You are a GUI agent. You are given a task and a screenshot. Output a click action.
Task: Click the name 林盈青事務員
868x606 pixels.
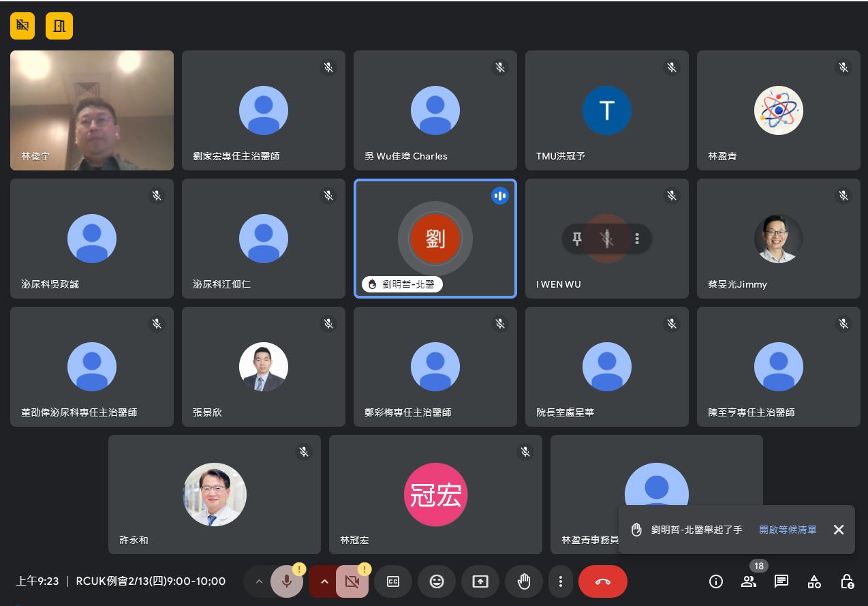click(x=590, y=540)
